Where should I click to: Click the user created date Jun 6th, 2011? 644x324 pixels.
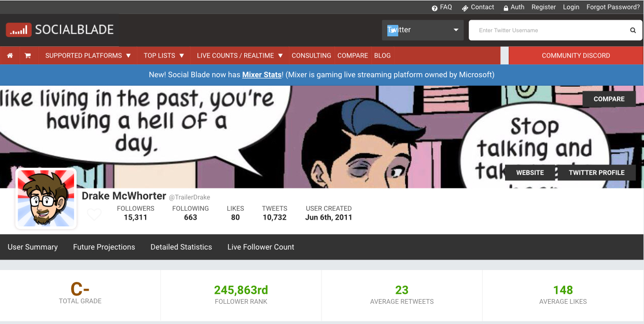point(329,218)
